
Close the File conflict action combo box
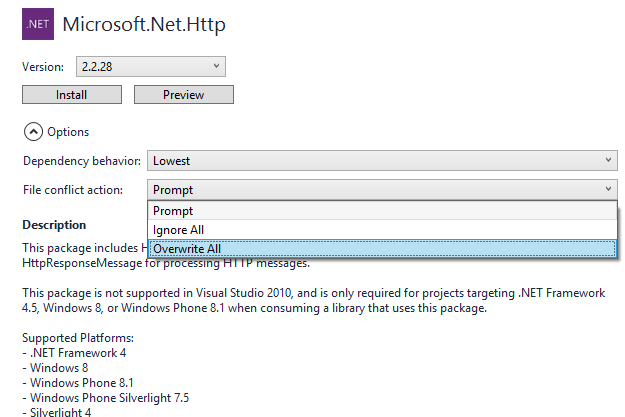pos(382,189)
